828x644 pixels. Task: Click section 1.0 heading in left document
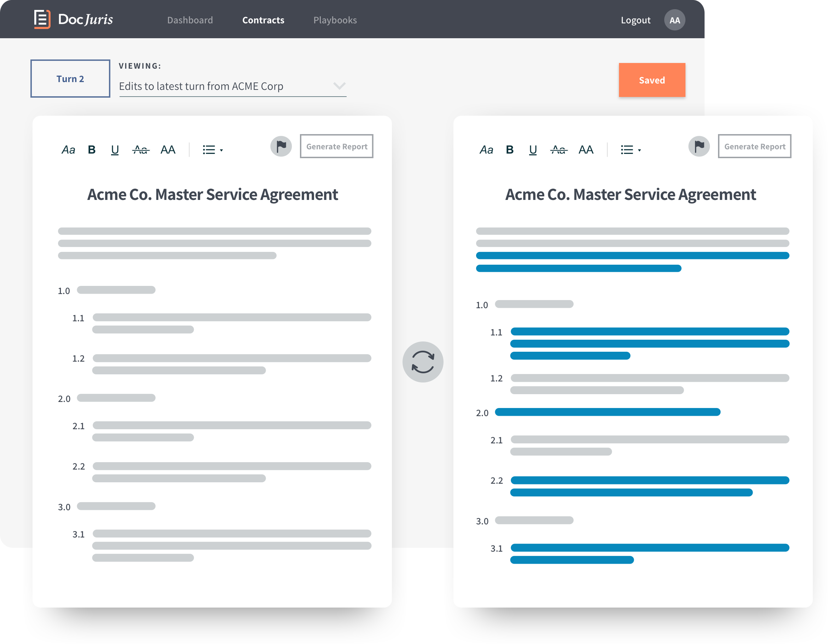coord(106,290)
